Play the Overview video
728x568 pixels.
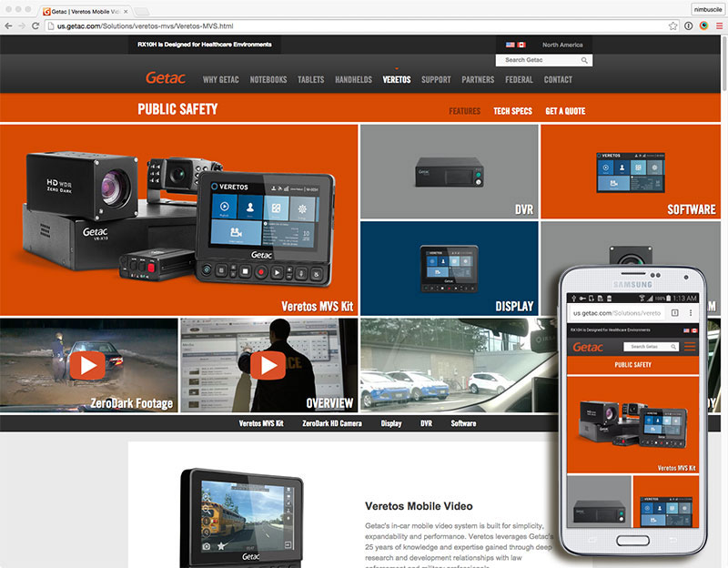[266, 365]
